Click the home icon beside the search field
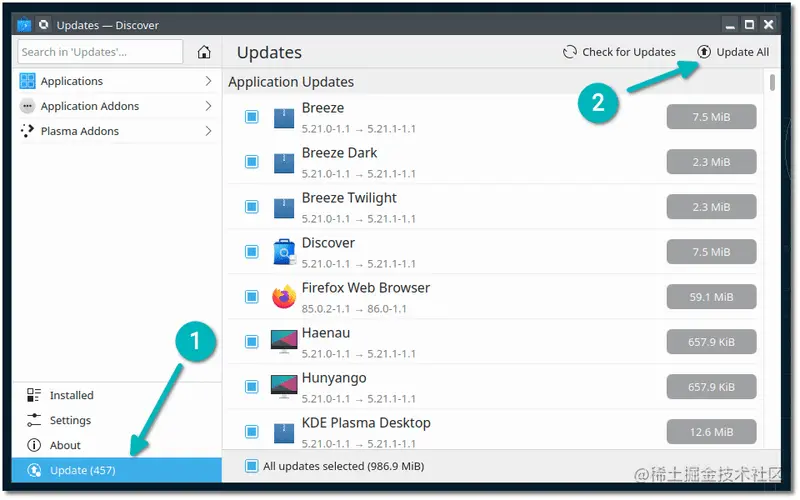This screenshot has width=800, height=500. tap(204, 52)
